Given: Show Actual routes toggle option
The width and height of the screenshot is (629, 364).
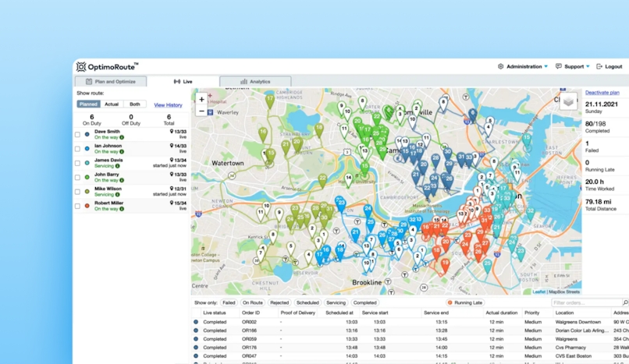Looking at the screenshot, I should coord(112,104).
